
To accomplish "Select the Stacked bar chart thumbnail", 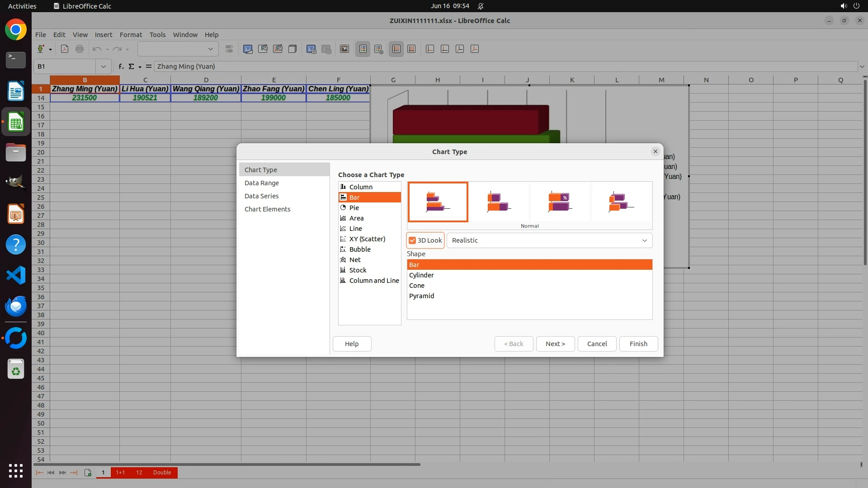I will coord(499,202).
